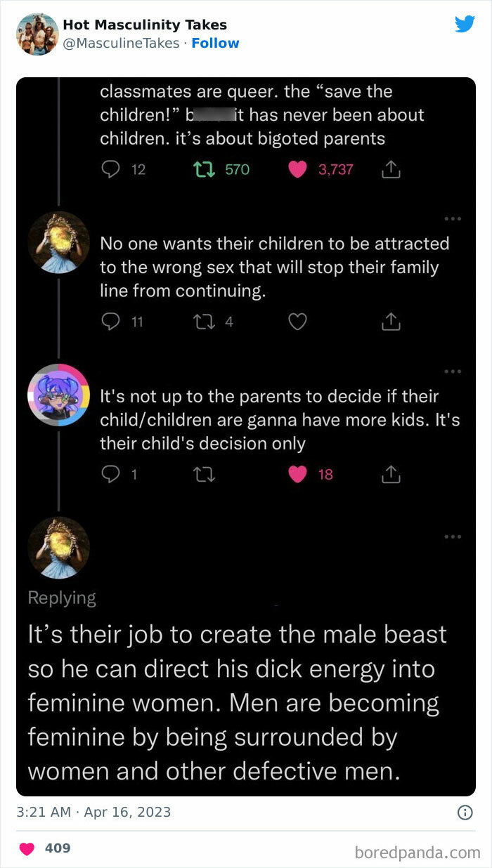Open the more options menu on first reply
This screenshot has width=492, height=868.
(453, 219)
